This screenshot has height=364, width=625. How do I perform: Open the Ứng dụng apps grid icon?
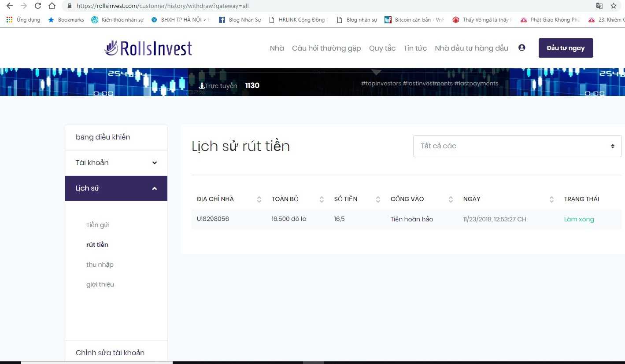coord(10,20)
